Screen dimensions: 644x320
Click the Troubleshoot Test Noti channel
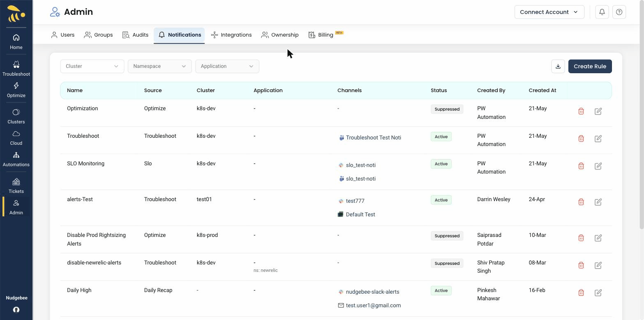(x=370, y=138)
